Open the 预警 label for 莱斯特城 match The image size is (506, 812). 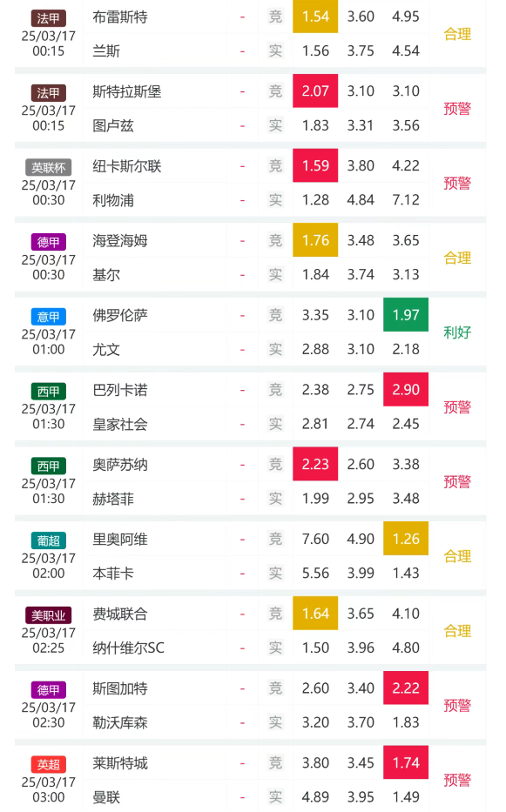(457, 780)
